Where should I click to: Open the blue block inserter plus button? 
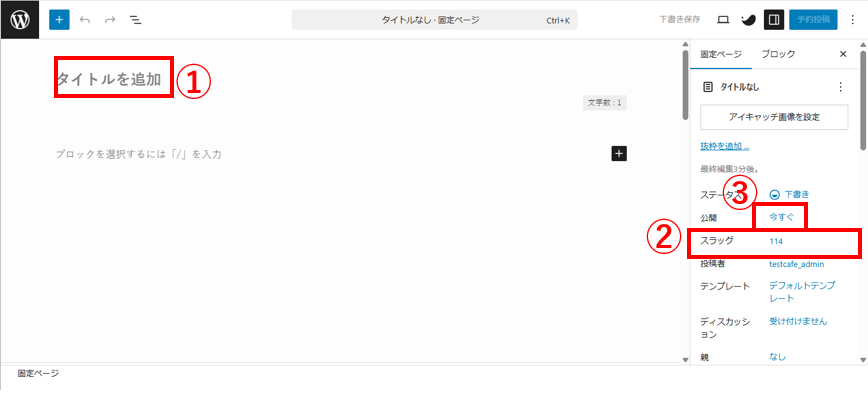59,19
